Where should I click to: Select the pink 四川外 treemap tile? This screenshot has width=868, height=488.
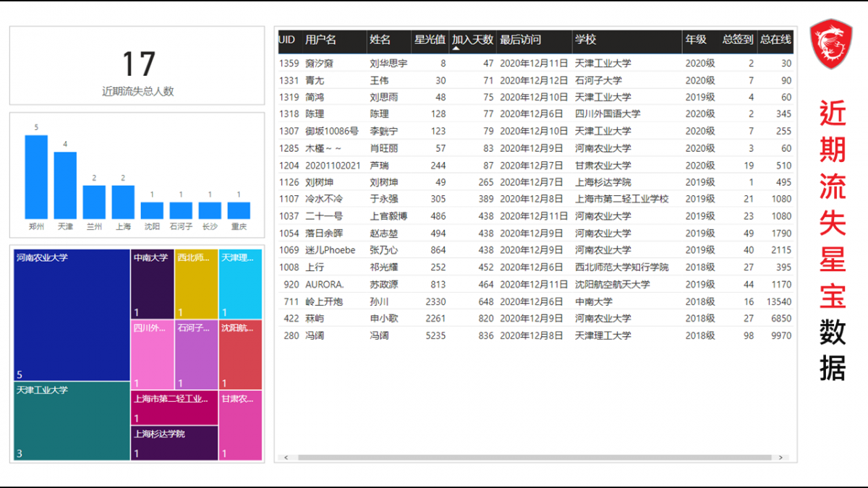153,355
